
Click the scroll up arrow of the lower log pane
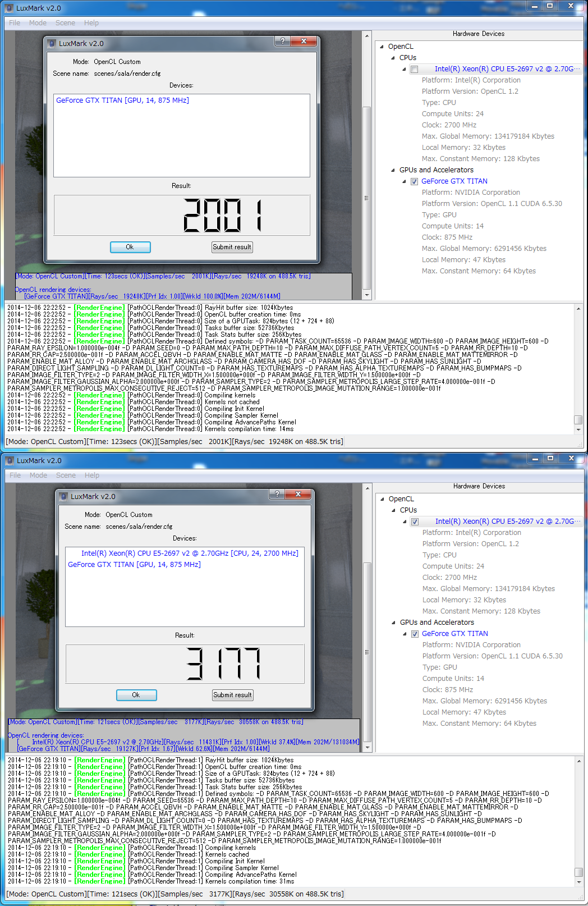[x=579, y=761]
